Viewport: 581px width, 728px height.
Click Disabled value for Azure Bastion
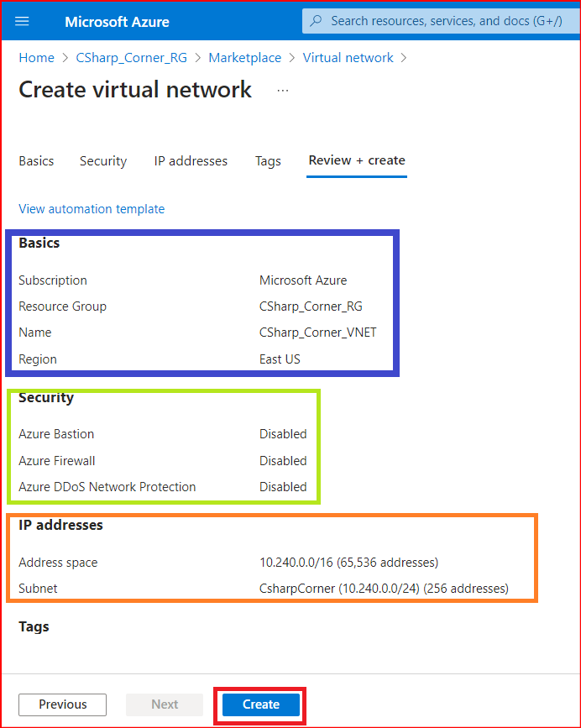[x=283, y=434]
